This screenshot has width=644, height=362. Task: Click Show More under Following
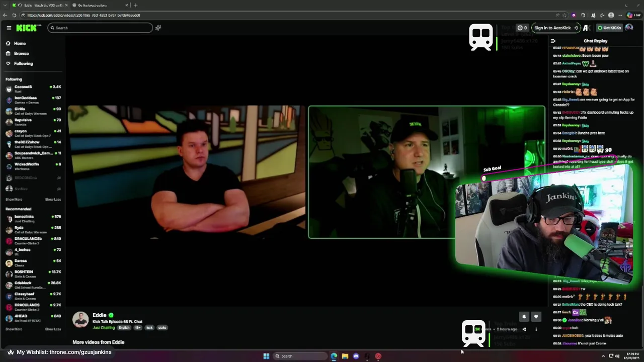[14, 200]
